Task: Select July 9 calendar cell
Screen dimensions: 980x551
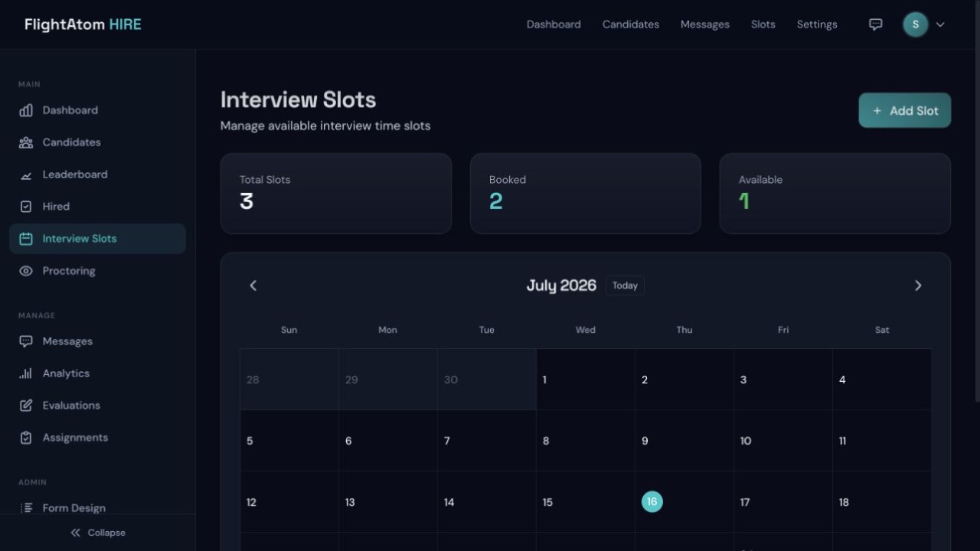Action: (x=684, y=441)
